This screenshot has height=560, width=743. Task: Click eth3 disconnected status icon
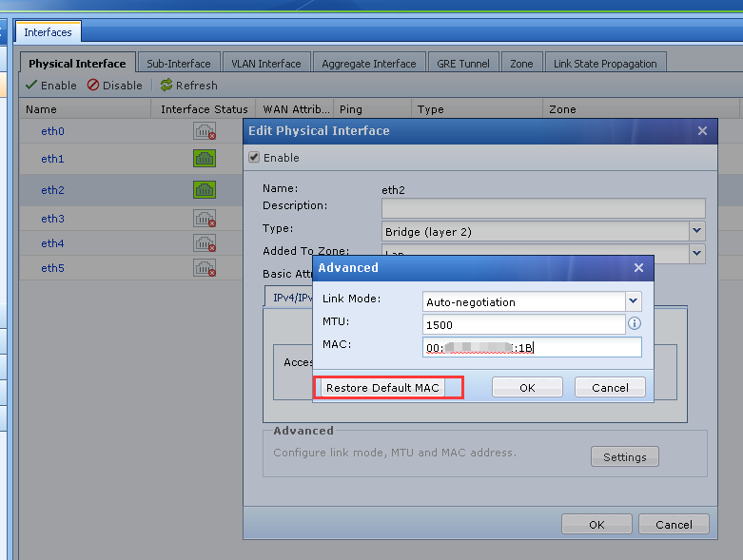(205, 219)
